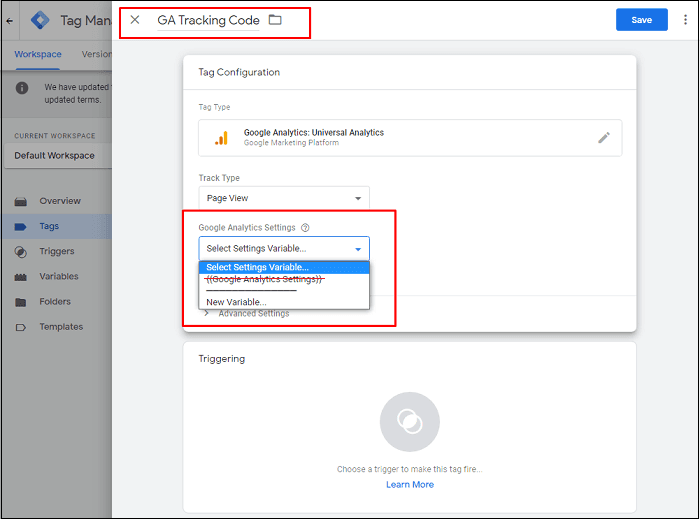The width and height of the screenshot is (700, 519).
Task: Close the GA Tracking Code tag editor
Action: coord(135,20)
